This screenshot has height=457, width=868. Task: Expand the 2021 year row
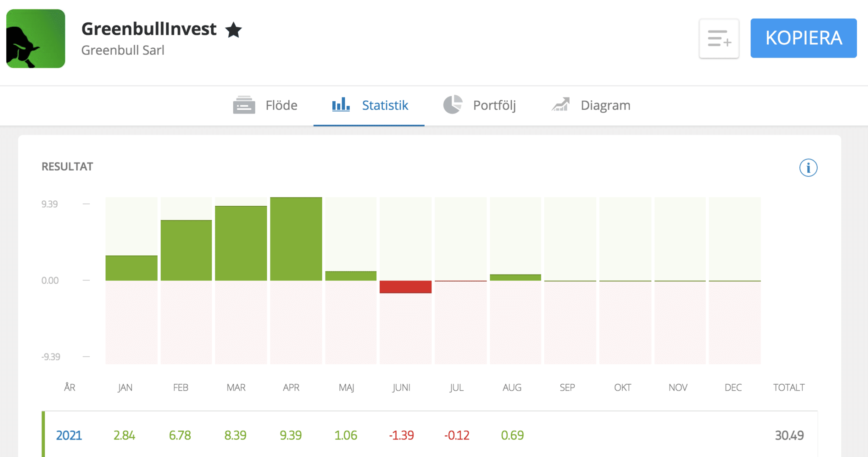(69, 435)
